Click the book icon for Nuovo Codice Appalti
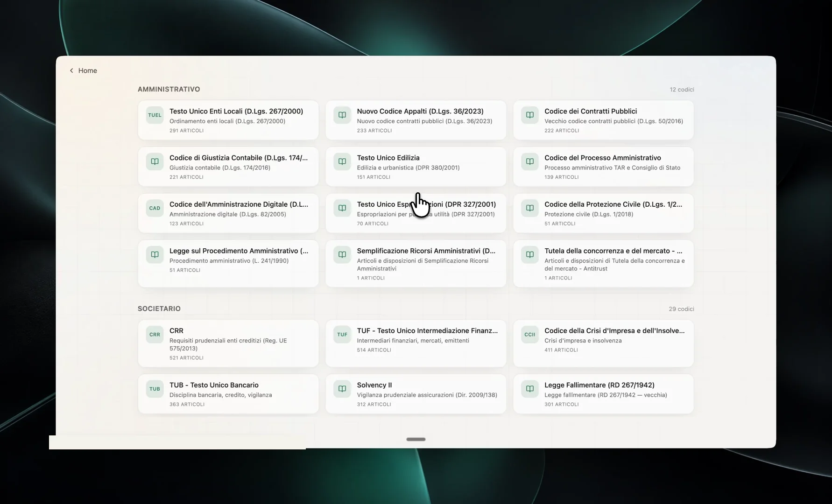This screenshot has height=504, width=832. 342,115
